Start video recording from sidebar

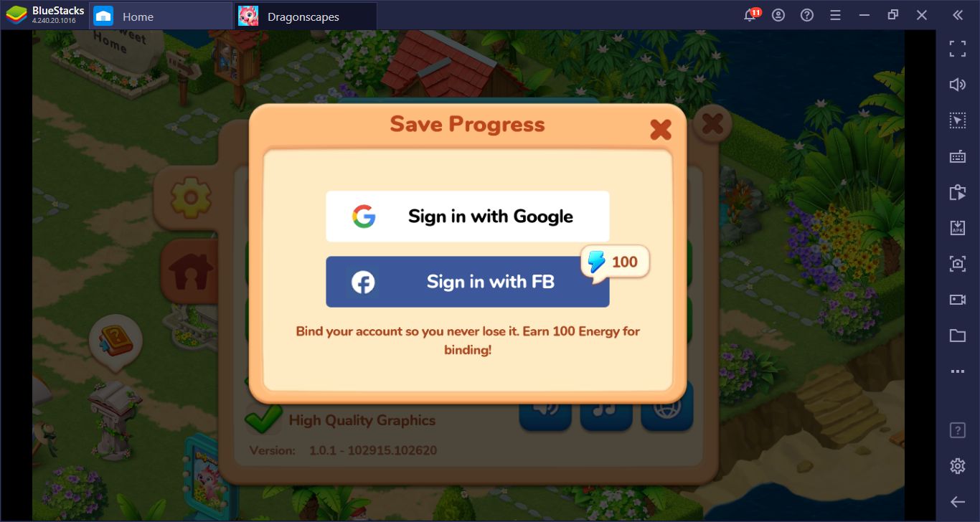click(958, 300)
